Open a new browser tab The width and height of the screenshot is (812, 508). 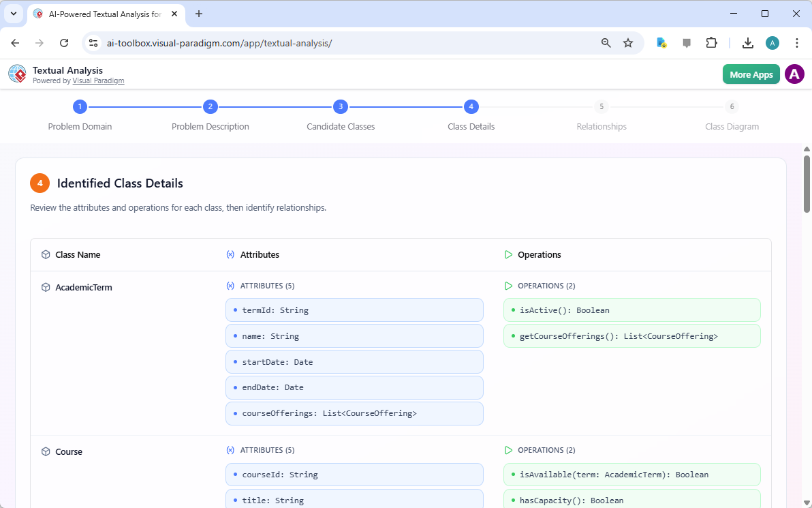point(199,14)
